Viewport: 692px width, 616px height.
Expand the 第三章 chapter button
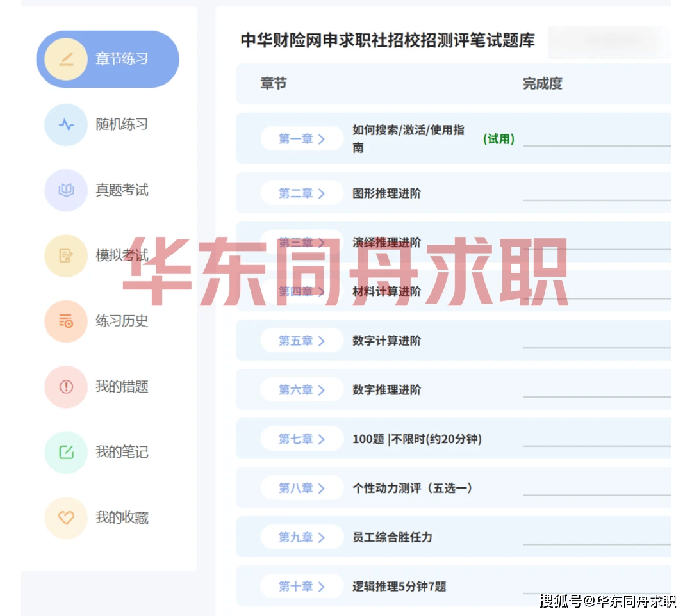pos(302,242)
